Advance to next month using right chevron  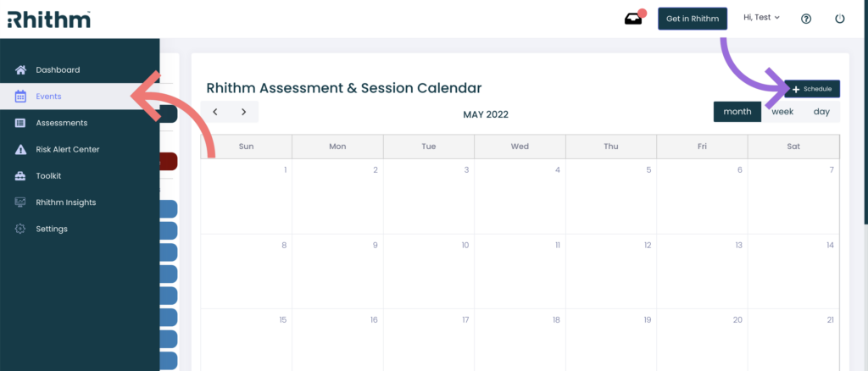[243, 112]
